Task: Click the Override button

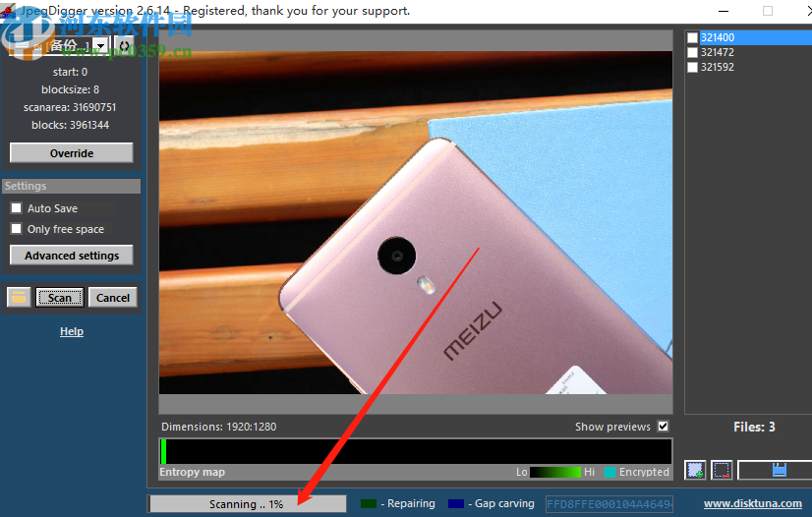Action: [72, 153]
